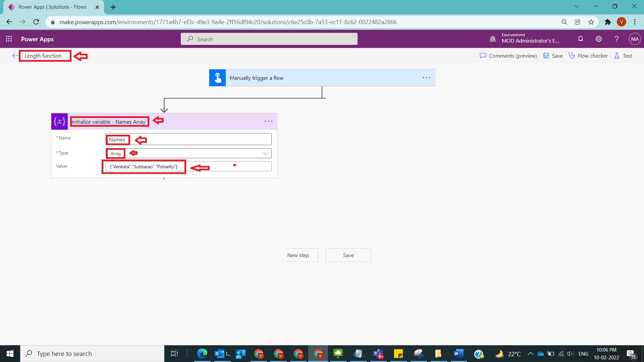Expand the browser chevron at top right

(x=577, y=6)
